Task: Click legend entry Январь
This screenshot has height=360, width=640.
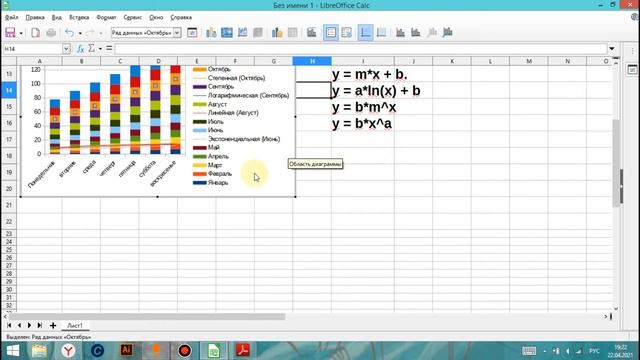Action: (x=211, y=183)
